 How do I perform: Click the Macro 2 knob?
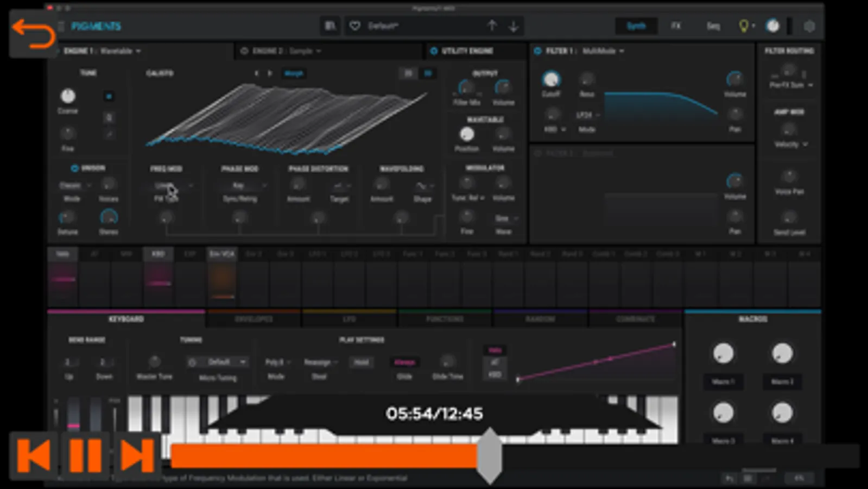[782, 354]
